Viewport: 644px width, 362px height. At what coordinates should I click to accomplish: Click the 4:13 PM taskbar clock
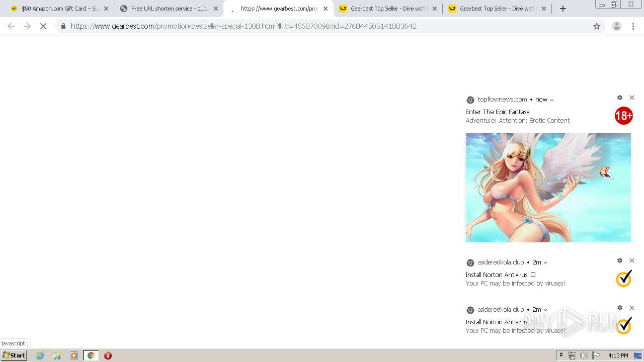click(618, 355)
